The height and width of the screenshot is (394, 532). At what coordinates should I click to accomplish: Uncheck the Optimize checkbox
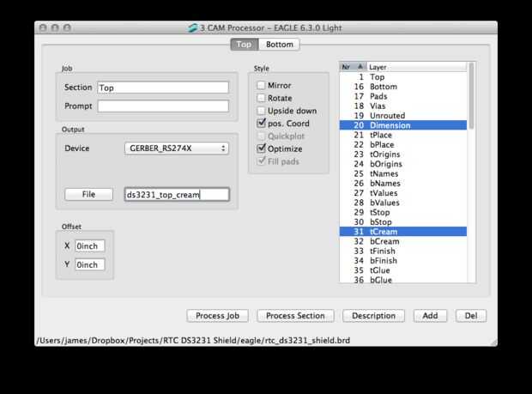[261, 149]
